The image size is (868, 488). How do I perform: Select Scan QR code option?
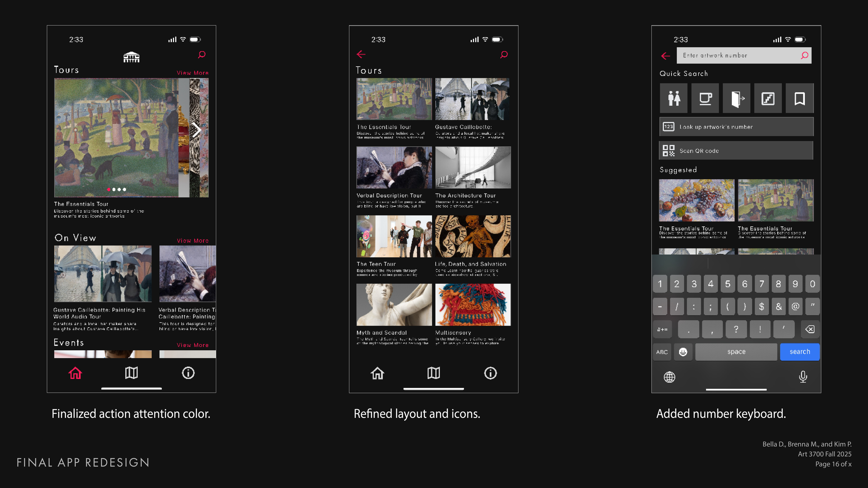pyautogui.click(x=736, y=151)
